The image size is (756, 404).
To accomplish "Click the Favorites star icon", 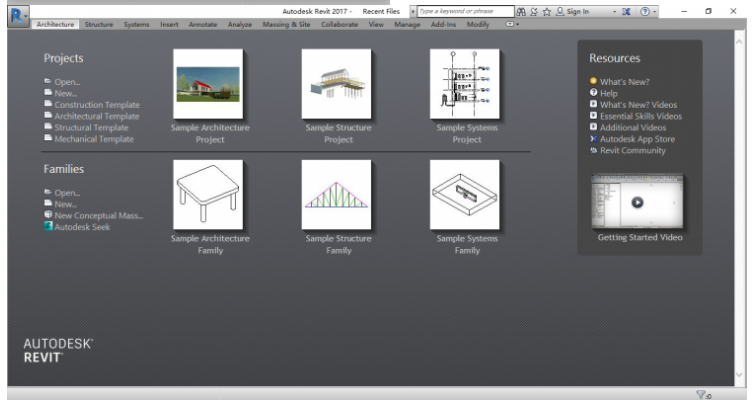I will (x=547, y=12).
